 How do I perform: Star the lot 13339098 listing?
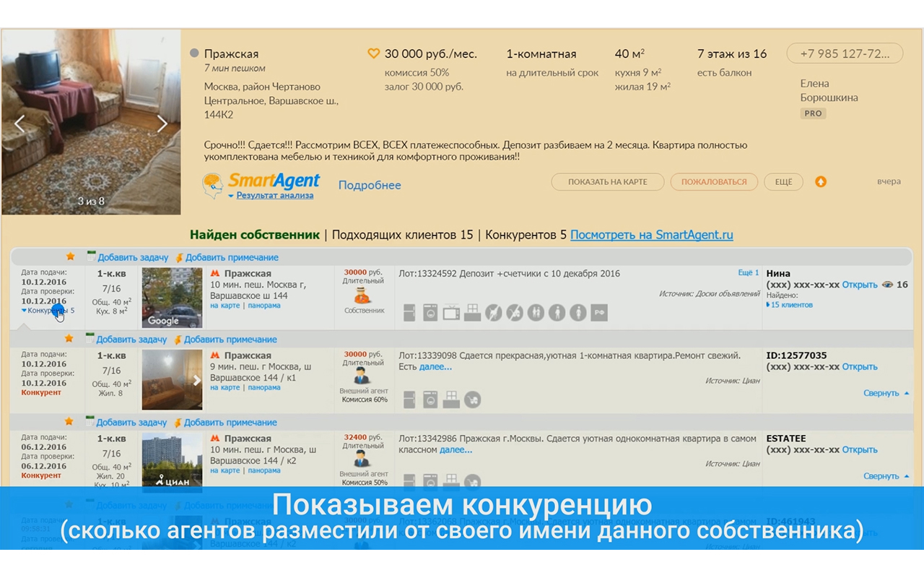click(69, 339)
